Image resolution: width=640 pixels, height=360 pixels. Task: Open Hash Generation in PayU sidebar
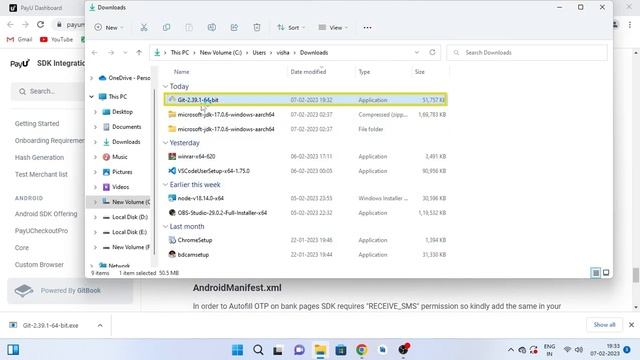[x=39, y=158]
